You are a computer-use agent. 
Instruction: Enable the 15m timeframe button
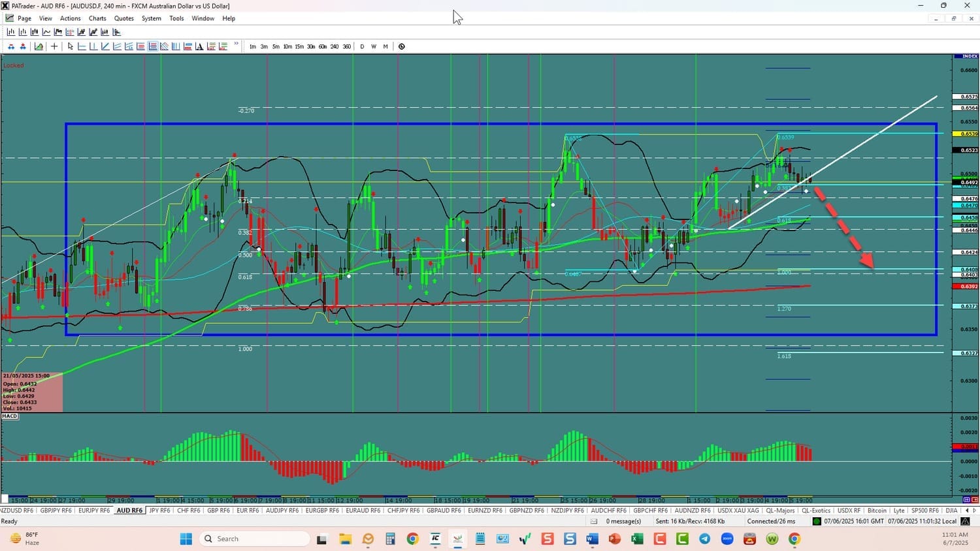[299, 46]
